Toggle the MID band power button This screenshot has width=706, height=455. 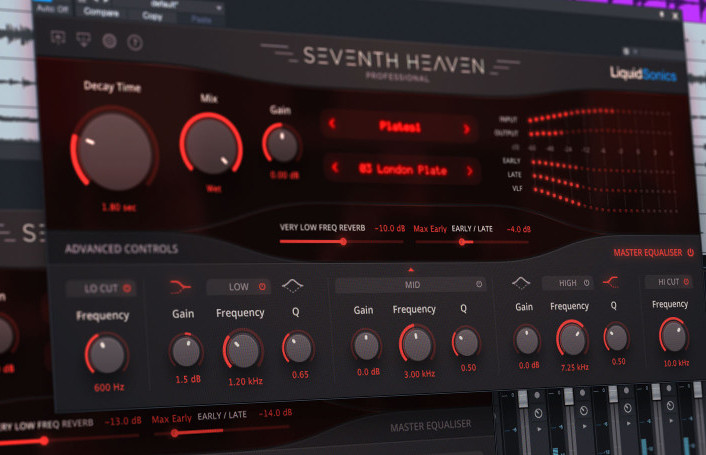click(x=479, y=284)
